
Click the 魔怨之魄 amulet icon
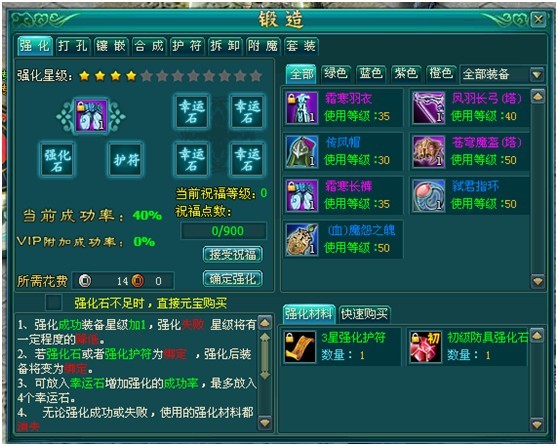click(x=302, y=240)
